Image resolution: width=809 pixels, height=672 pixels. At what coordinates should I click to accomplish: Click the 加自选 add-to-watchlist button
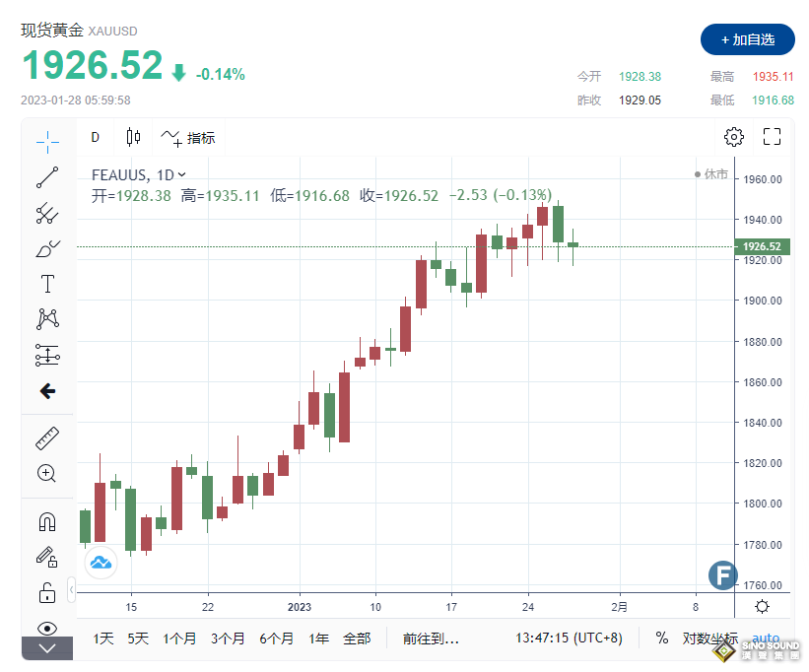748,39
